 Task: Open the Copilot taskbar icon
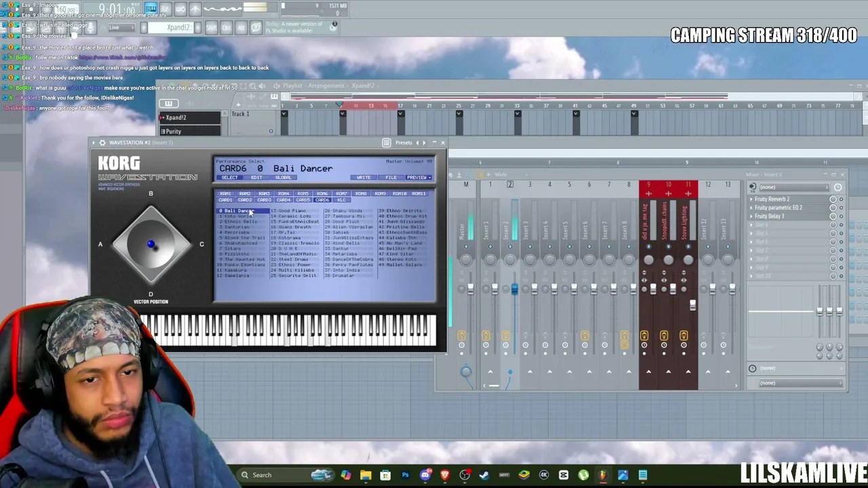346,475
